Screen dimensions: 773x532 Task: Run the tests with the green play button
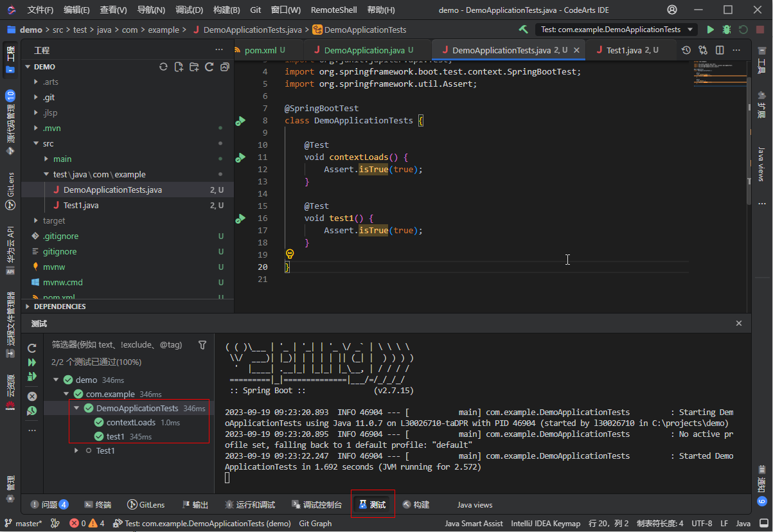point(709,30)
